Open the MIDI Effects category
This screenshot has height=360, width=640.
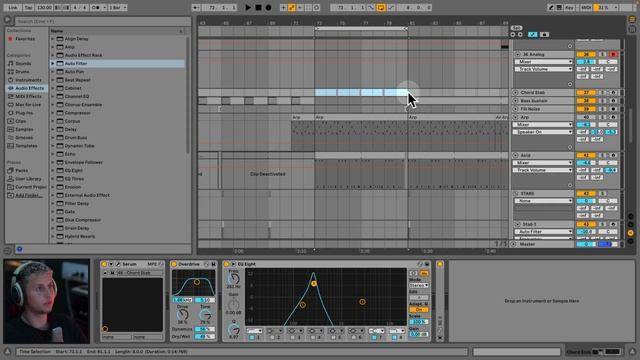(x=28, y=96)
